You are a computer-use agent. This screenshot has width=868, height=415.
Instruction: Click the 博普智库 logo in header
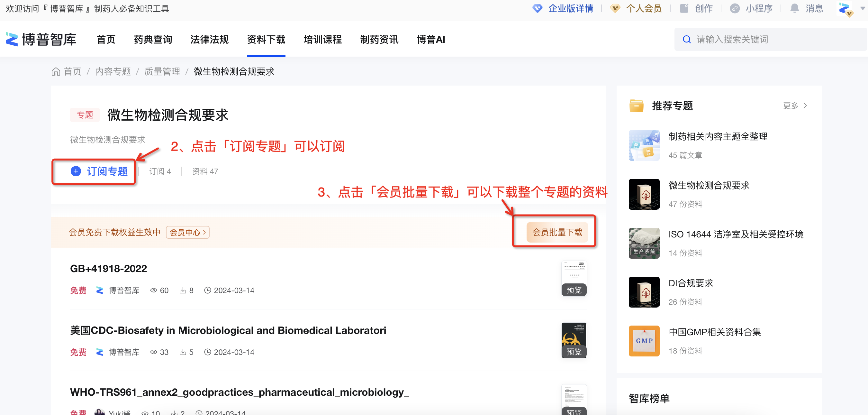pos(41,40)
